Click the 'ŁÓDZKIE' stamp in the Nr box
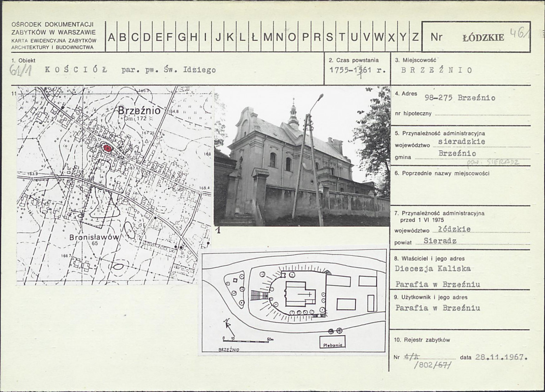545x392 pixels. pos(483,38)
